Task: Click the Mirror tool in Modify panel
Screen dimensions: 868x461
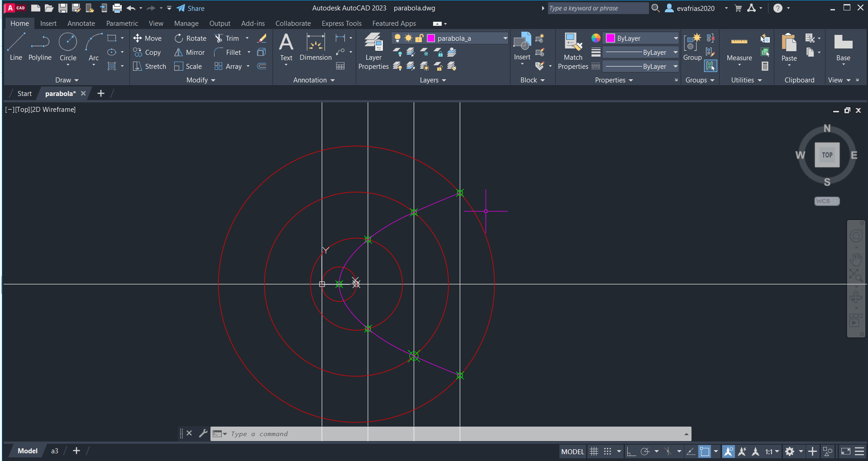Action: click(190, 53)
